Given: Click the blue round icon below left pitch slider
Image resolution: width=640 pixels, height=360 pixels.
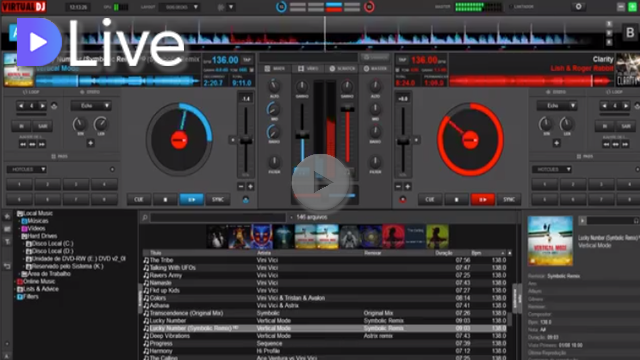Looking at the screenshot, I should pos(245,200).
